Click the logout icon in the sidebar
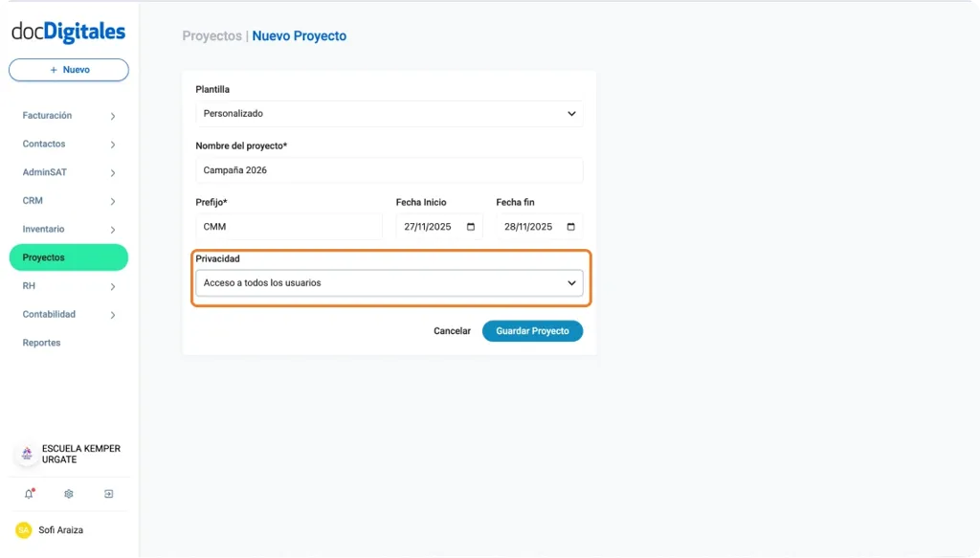This screenshot has width=980, height=558. pyautogui.click(x=108, y=493)
